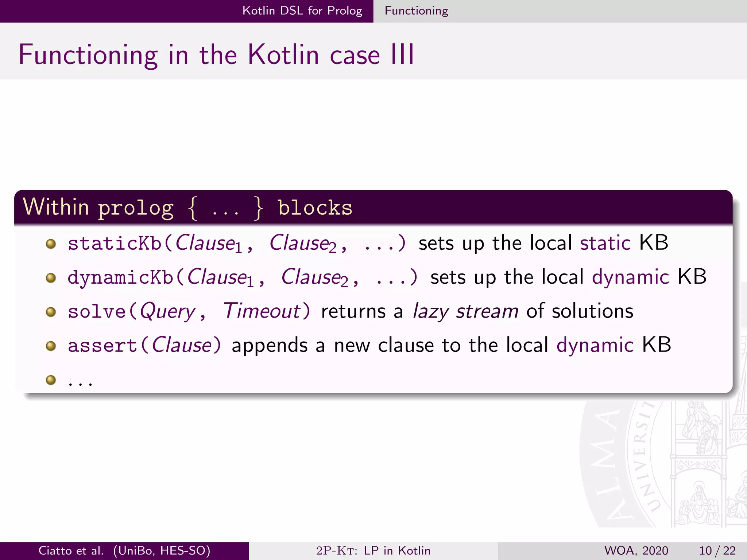Click the bullet beside the dynamicKb line
The height and width of the screenshot is (560, 747).
[x=51, y=278]
